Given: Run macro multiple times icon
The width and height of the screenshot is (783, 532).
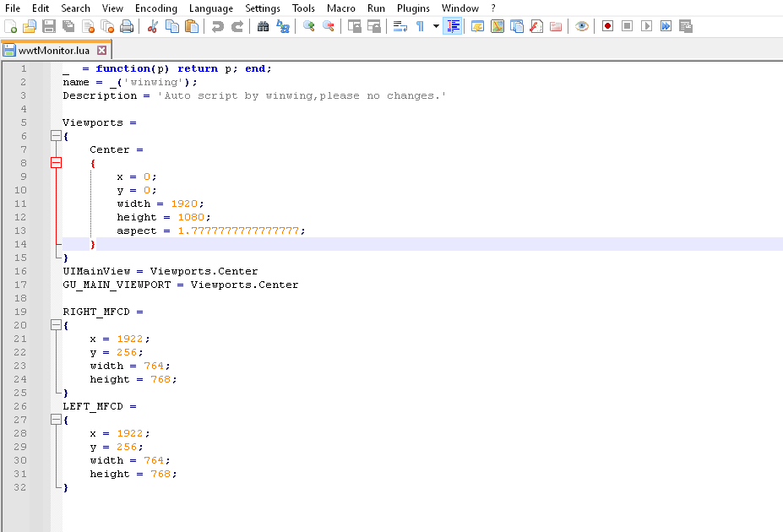Looking at the screenshot, I should [666, 26].
